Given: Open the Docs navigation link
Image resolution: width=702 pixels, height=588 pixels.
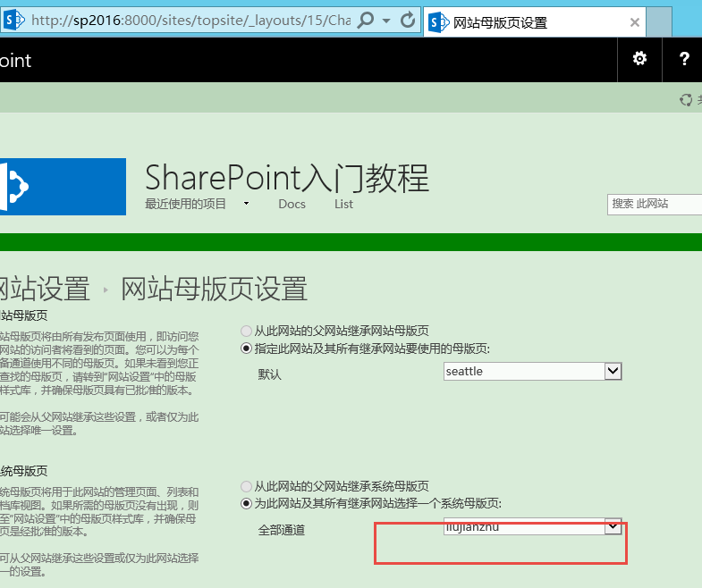Looking at the screenshot, I should [x=292, y=204].
